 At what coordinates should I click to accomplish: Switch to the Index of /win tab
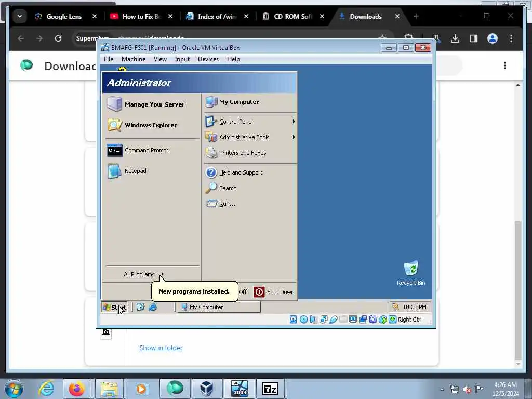tap(216, 16)
